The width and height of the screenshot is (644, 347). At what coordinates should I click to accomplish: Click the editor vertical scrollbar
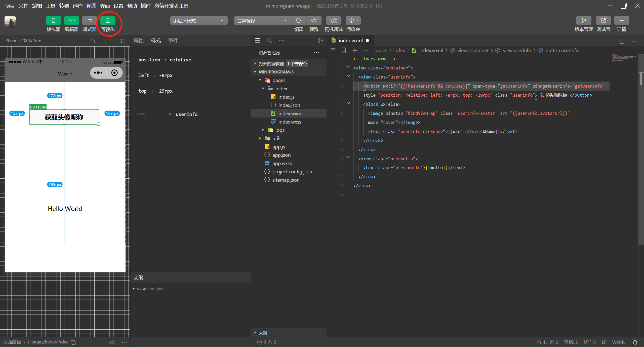point(641,79)
